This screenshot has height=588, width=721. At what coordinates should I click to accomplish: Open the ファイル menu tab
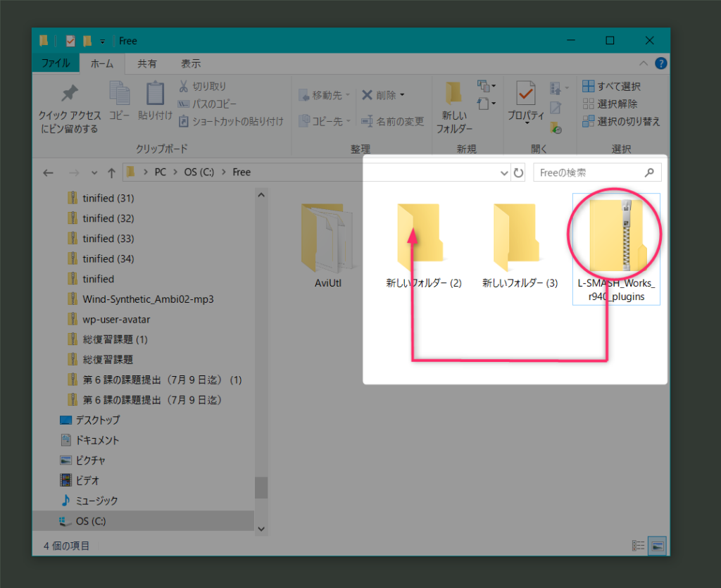coord(56,63)
